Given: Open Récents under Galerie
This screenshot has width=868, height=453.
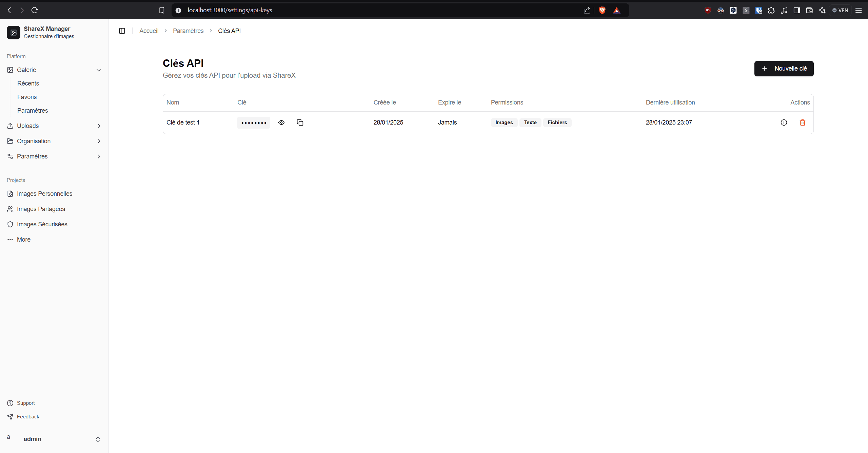Looking at the screenshot, I should pyautogui.click(x=28, y=83).
